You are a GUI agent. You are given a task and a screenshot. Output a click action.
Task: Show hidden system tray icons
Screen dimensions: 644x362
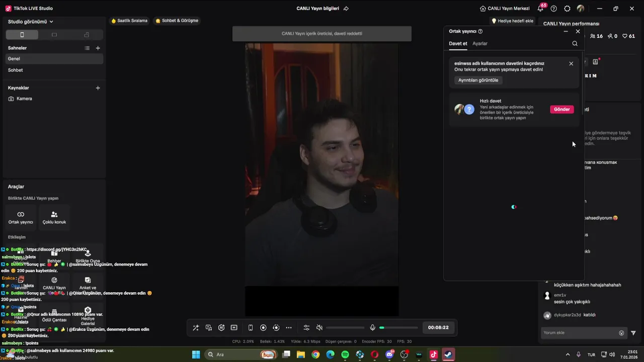[568, 354]
